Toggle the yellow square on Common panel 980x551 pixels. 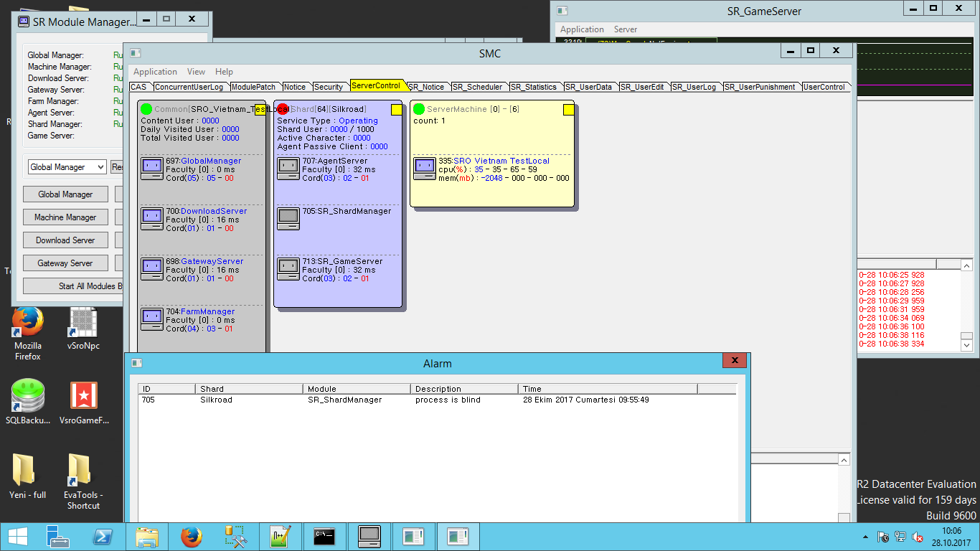260,110
